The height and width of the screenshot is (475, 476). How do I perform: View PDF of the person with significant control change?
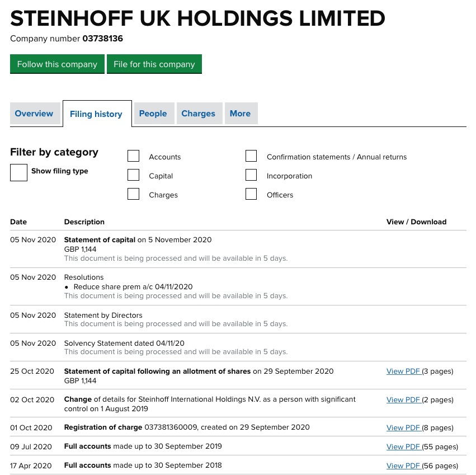[403, 399]
